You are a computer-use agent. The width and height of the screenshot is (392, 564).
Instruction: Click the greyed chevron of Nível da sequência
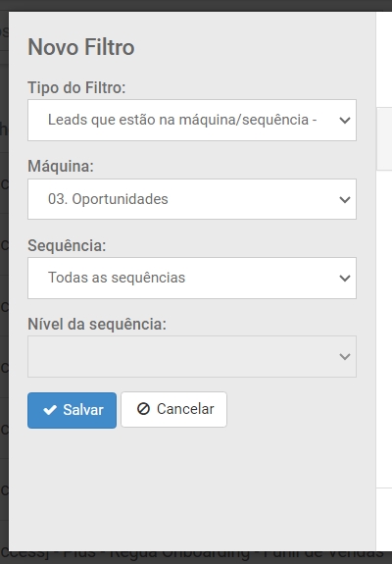point(345,356)
